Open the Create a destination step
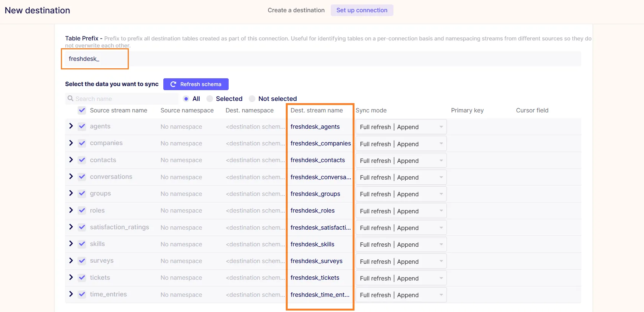 [x=296, y=10]
